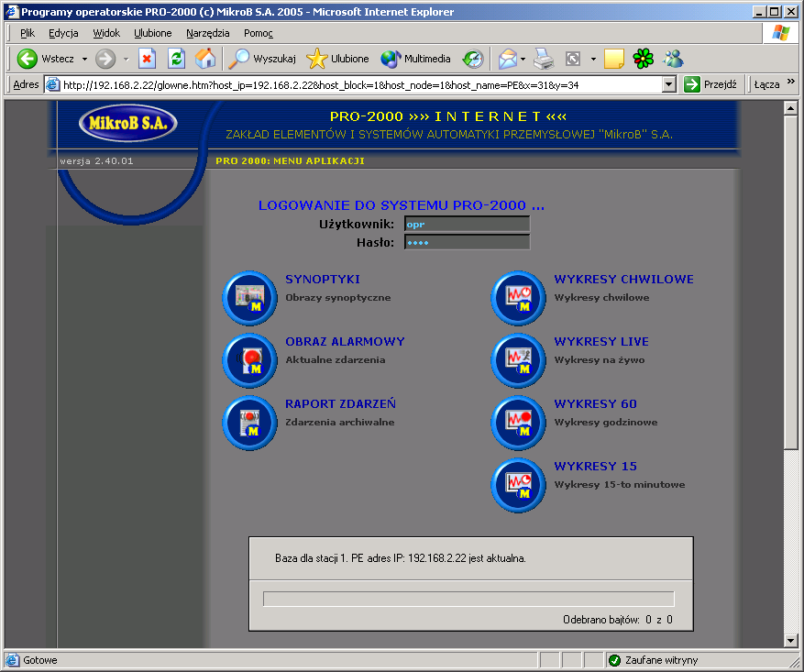Open the WYKRESY LIVE round icon
The image size is (804, 672).
point(518,360)
